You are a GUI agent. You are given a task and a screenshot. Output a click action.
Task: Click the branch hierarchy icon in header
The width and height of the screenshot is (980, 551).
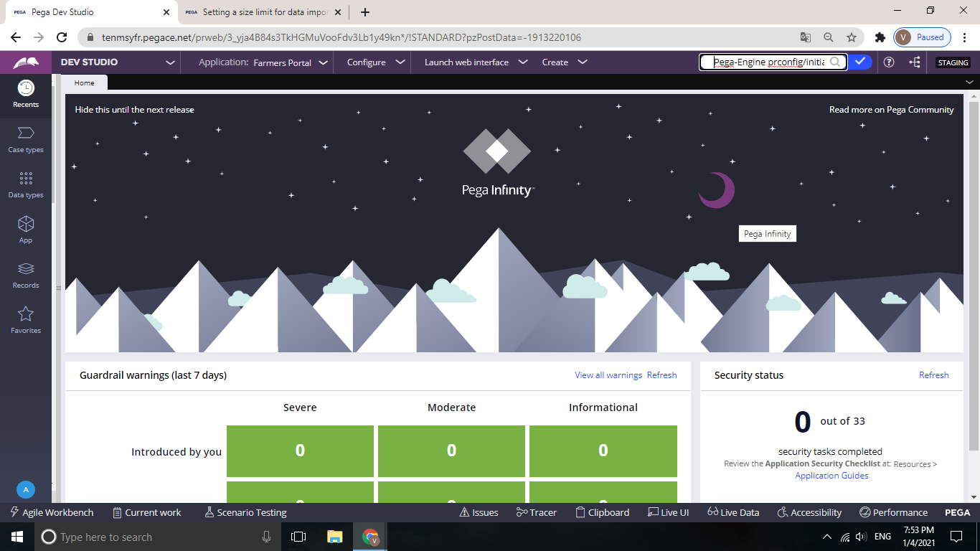pyautogui.click(x=915, y=62)
